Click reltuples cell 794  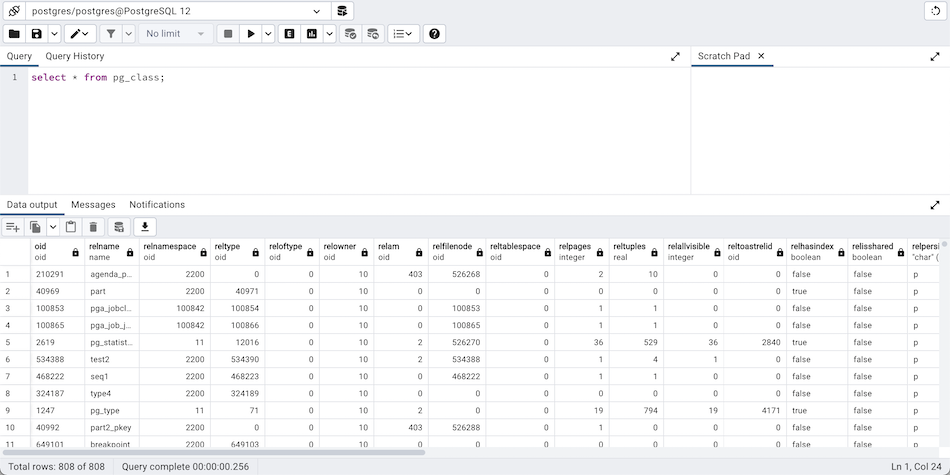637,410
